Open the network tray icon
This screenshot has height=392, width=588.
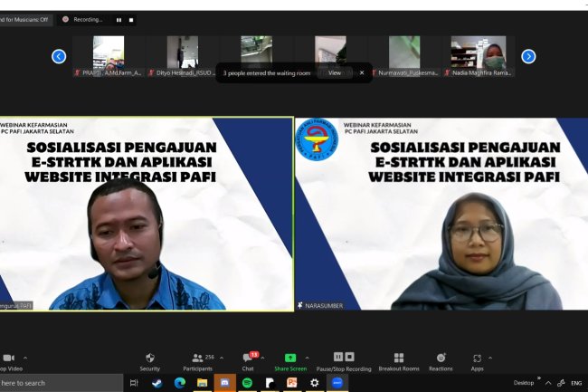tap(561, 383)
